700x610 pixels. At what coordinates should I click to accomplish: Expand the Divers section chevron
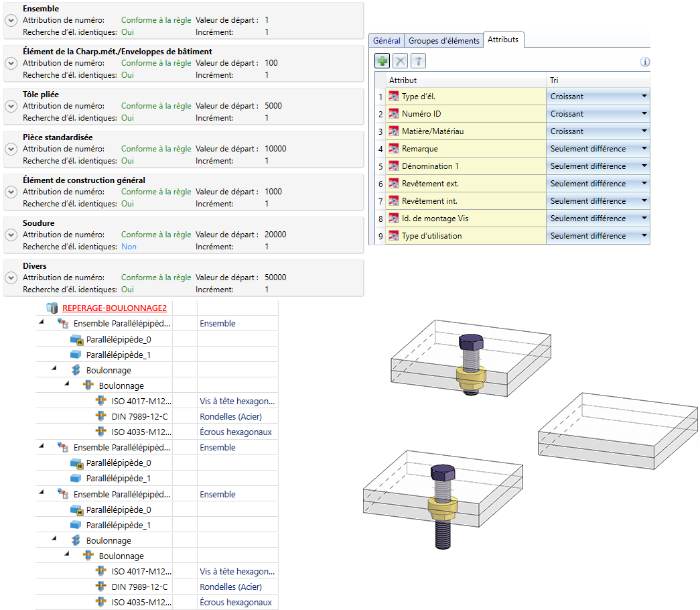pos(11,278)
